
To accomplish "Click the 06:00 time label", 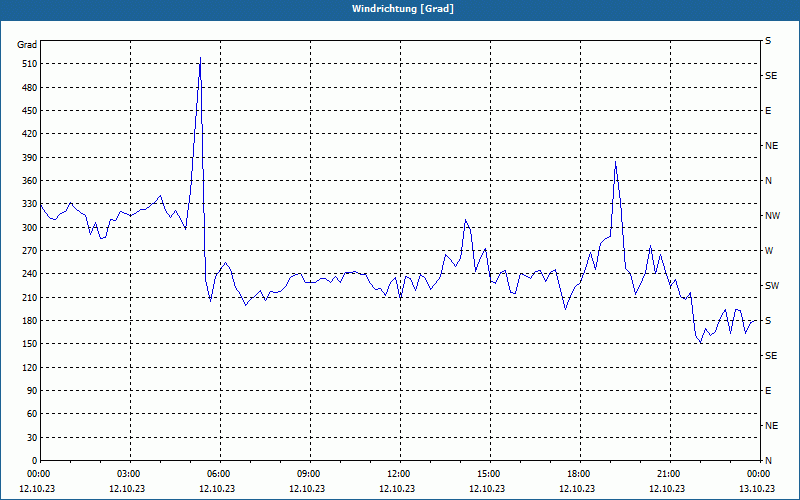I will (x=220, y=474).
